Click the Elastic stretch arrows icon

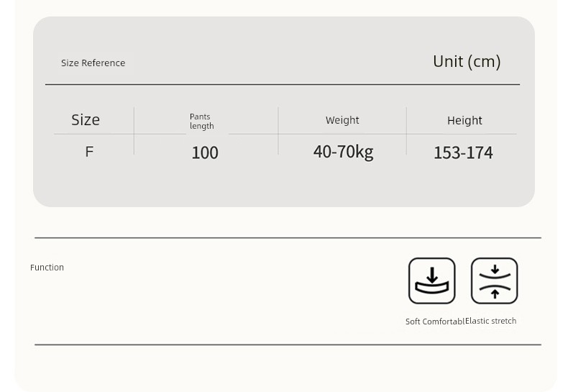click(495, 281)
